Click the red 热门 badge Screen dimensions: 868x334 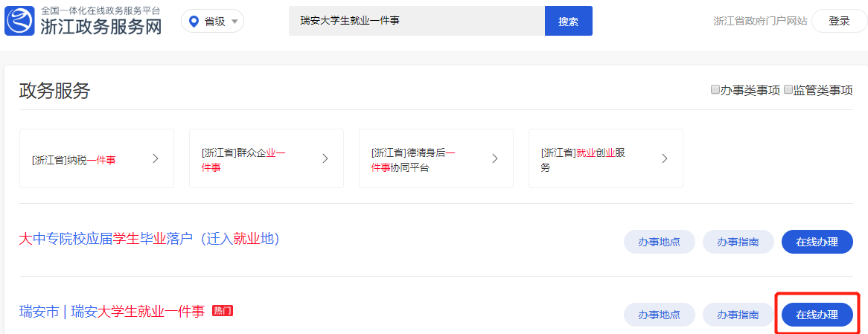coord(223,312)
